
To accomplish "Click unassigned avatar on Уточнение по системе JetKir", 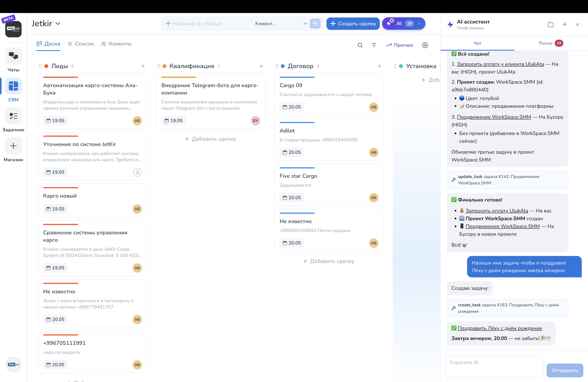I will point(138,172).
